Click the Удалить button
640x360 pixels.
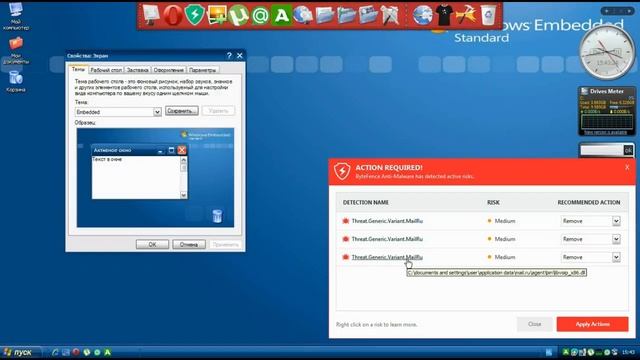tap(218, 111)
